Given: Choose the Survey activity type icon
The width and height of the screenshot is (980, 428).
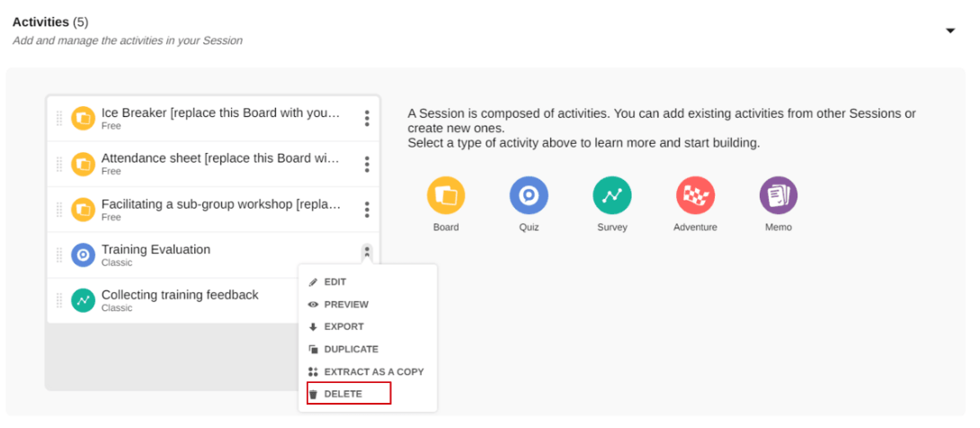Looking at the screenshot, I should pyautogui.click(x=612, y=195).
